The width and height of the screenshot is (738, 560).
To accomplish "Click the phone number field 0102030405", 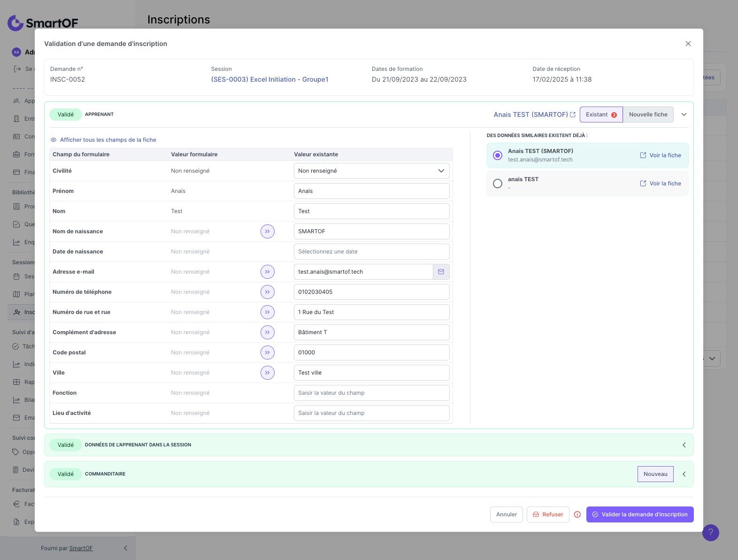I will click(x=372, y=292).
